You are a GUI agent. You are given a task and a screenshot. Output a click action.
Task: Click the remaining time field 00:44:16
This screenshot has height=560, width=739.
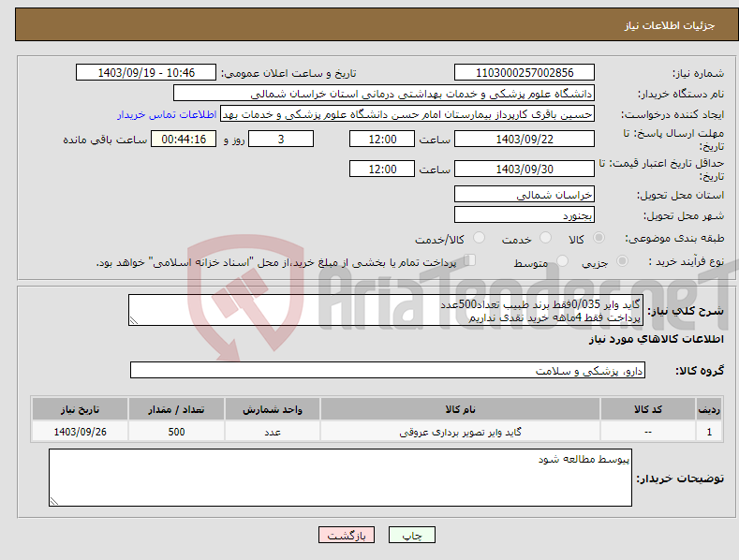tap(184, 139)
